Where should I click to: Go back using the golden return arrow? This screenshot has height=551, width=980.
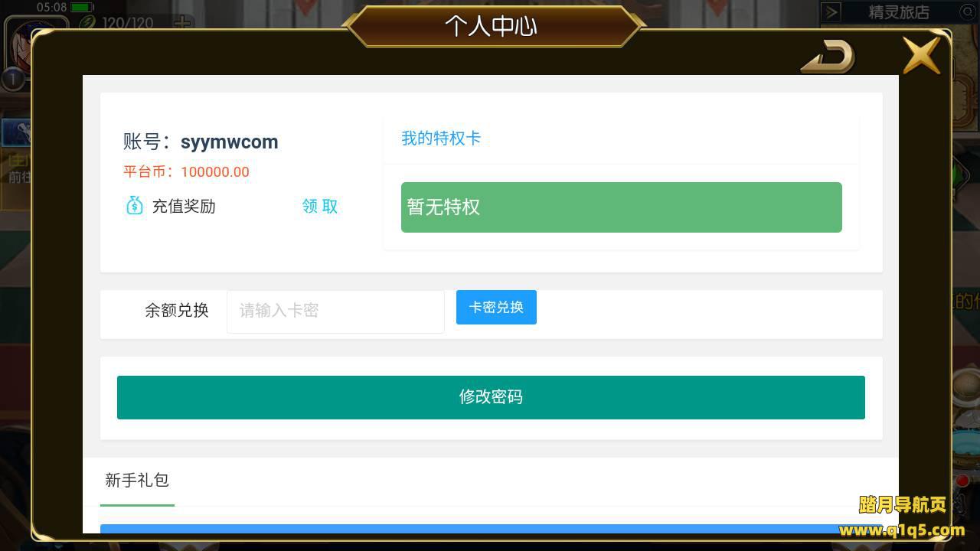[x=828, y=57]
